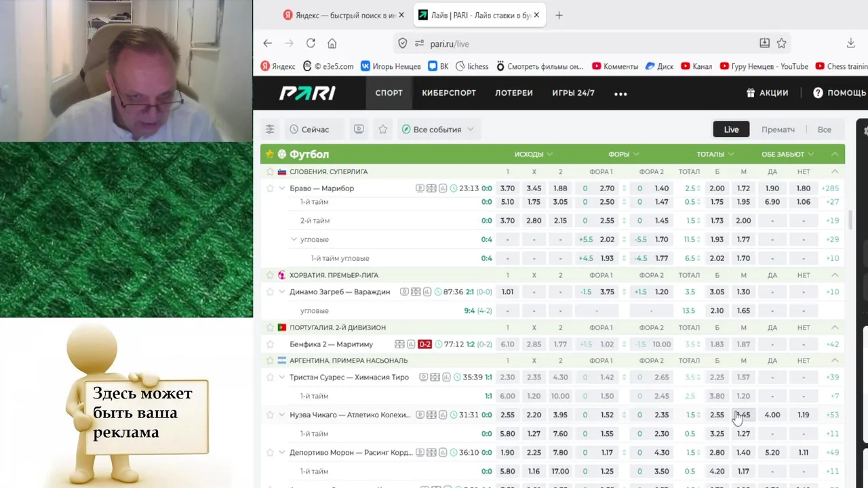Screen dimensions: 868x488
Task: Open the Тоталы column dropdown
Action: click(x=715, y=155)
